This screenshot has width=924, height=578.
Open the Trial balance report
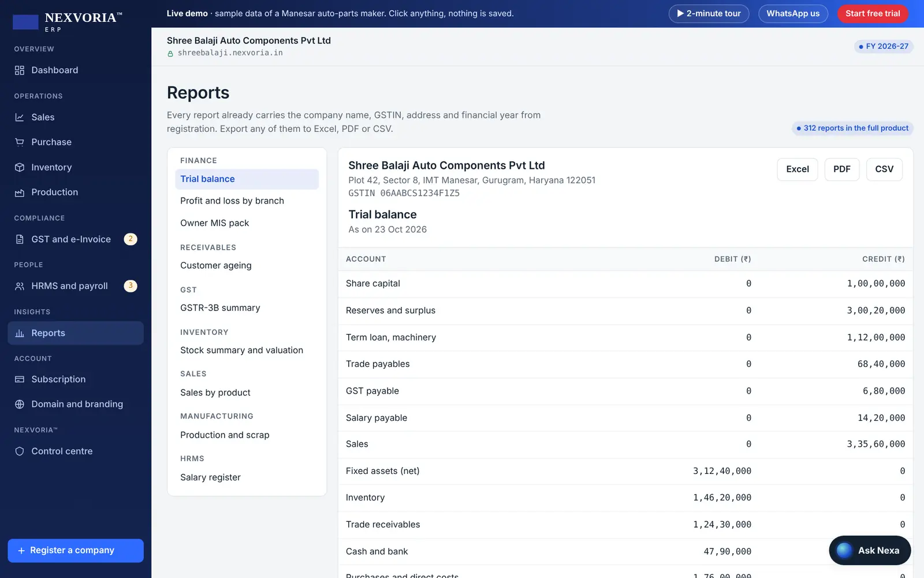tap(247, 179)
